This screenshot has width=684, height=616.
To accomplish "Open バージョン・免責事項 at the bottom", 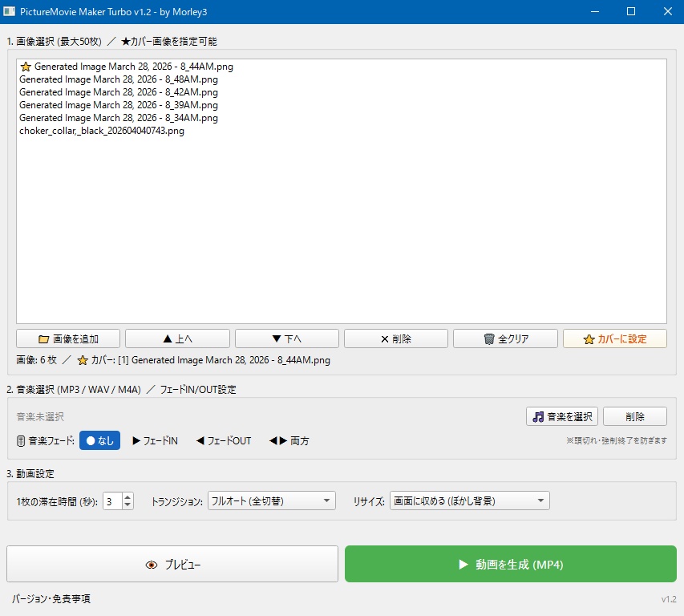I will click(52, 598).
